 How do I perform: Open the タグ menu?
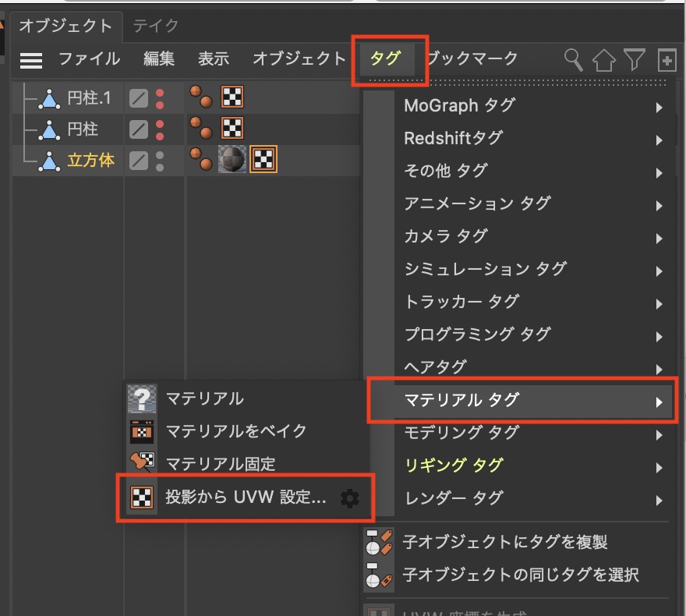[385, 59]
